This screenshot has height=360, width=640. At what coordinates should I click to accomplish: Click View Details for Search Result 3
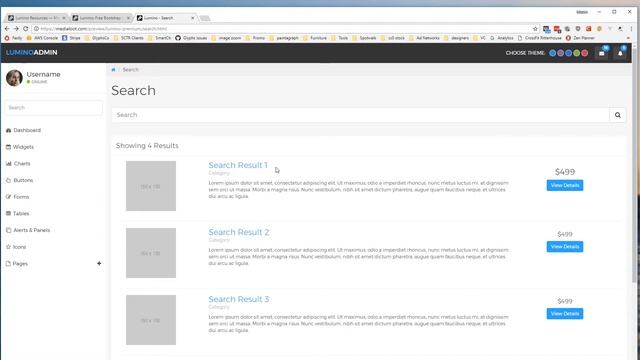[565, 313]
